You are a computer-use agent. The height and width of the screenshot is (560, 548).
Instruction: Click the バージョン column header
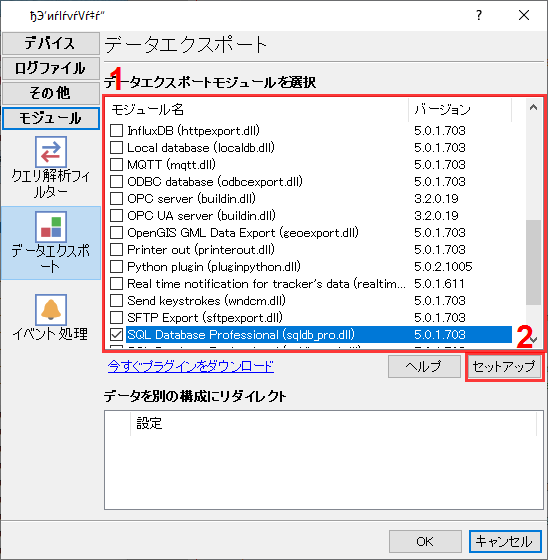coord(460,109)
